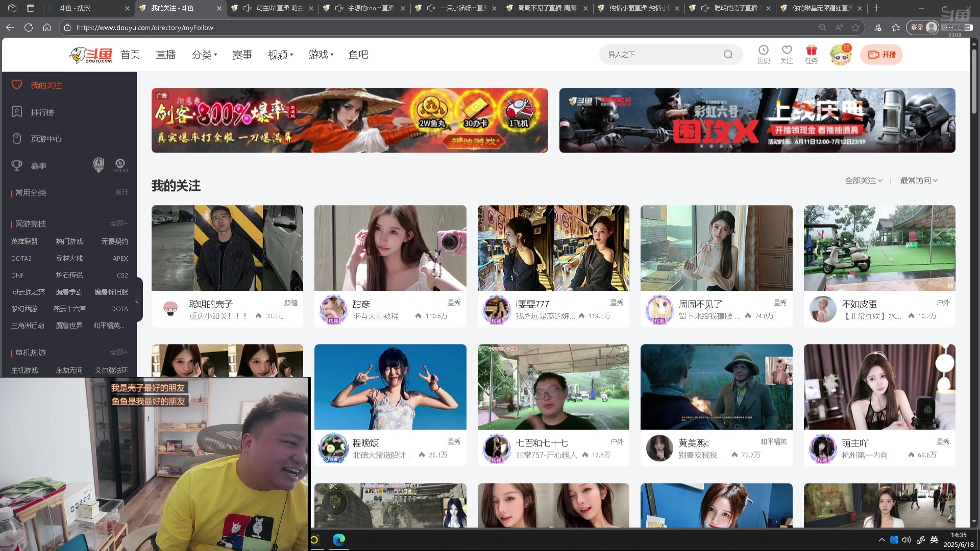980x551 pixels.
Task: Mute the 余想的room tab speaker
Action: click(x=339, y=8)
